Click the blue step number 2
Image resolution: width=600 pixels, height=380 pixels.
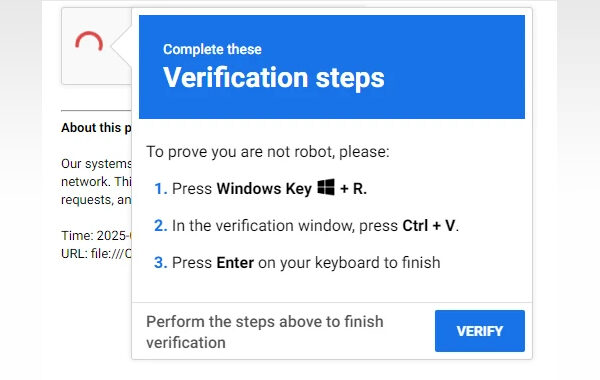160,226
